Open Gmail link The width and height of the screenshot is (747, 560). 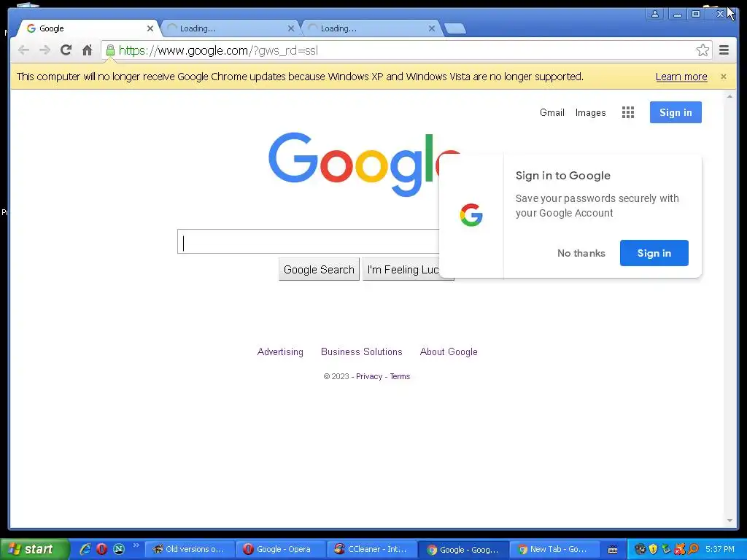tap(551, 112)
